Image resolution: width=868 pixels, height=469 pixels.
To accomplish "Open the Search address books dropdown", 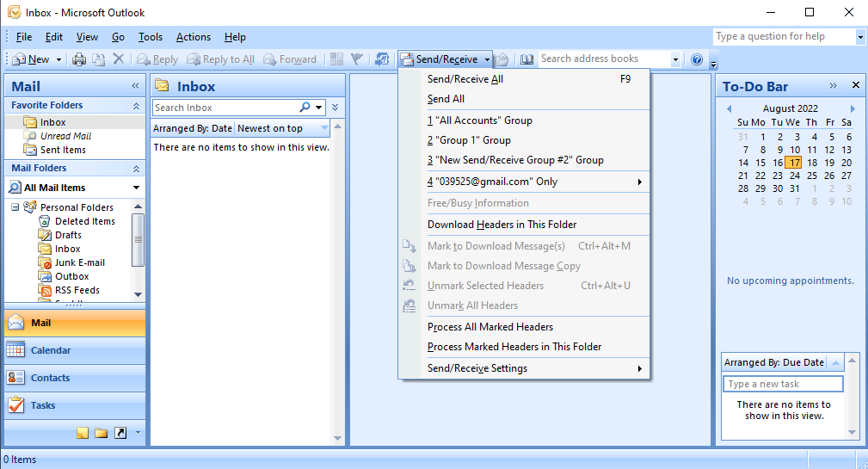I will point(675,59).
